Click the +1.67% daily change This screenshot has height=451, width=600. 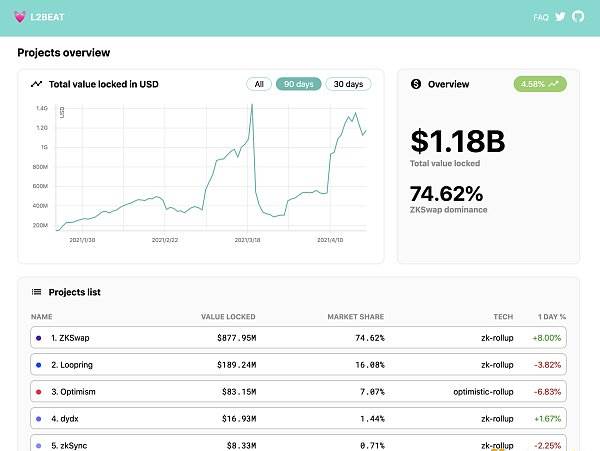(547, 419)
